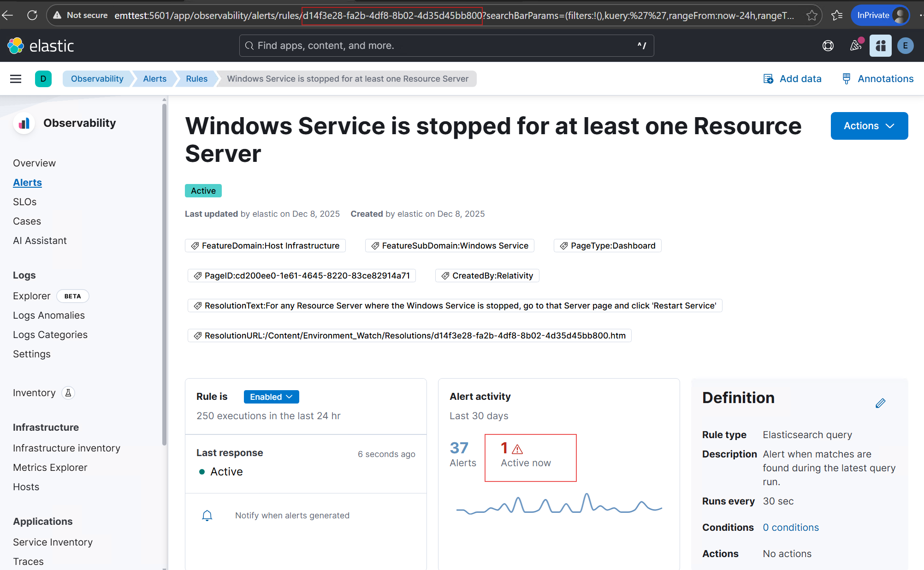Open the D space selector avatar
This screenshot has height=570, width=924.
43,79
